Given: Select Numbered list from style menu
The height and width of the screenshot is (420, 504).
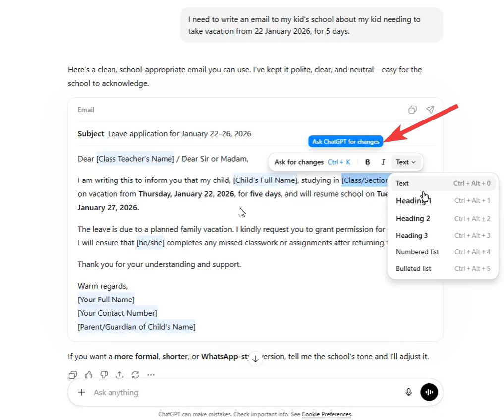Looking at the screenshot, I should pyautogui.click(x=443, y=252).
